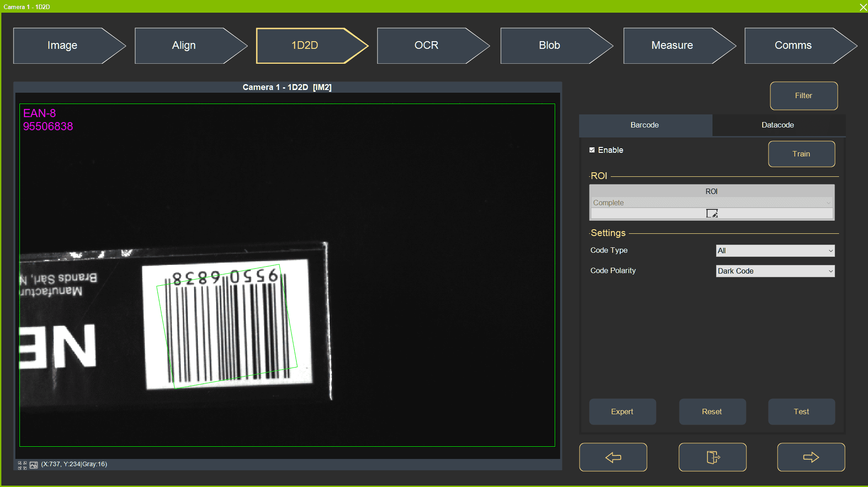Switch to the Align step
The image size is (868, 487).
191,46
